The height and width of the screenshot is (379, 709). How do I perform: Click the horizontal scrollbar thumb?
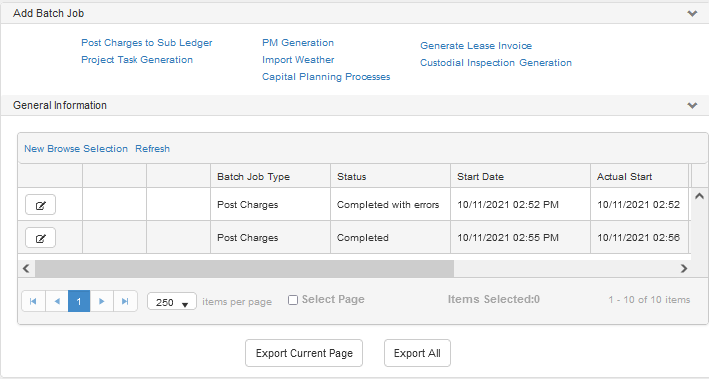coord(244,269)
